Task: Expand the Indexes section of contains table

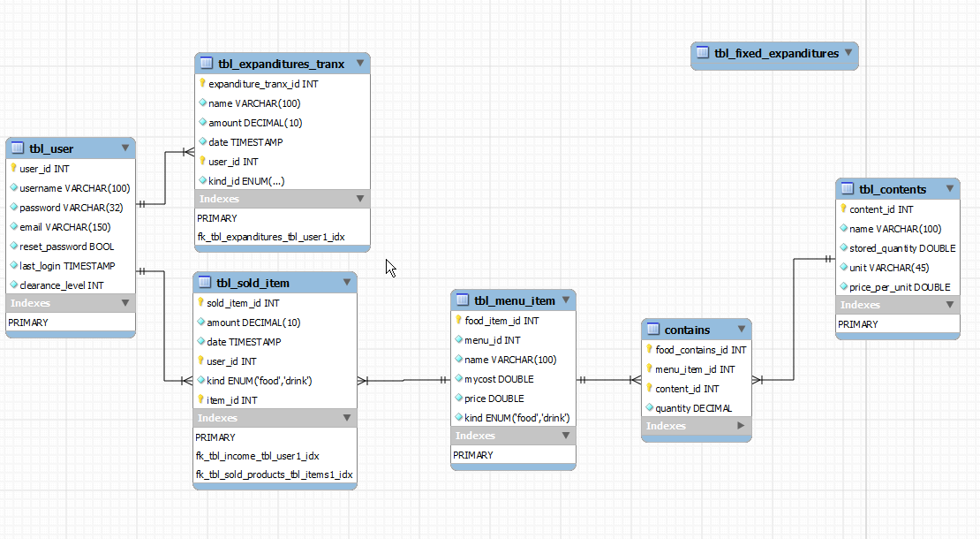Action: pos(742,425)
